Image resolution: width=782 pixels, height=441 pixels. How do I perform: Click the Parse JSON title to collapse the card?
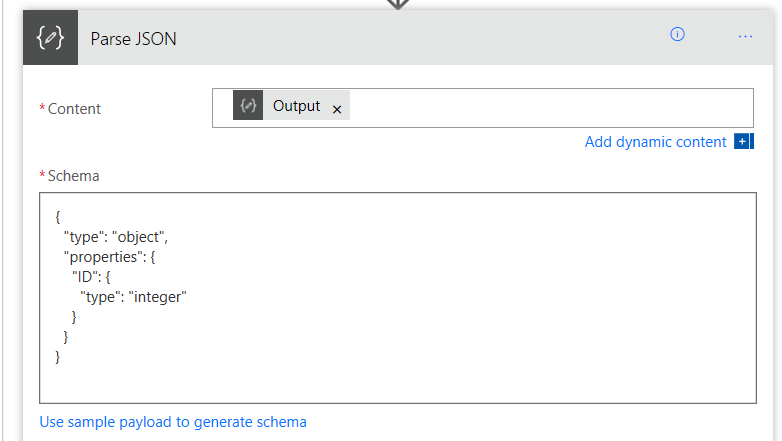[x=133, y=39]
